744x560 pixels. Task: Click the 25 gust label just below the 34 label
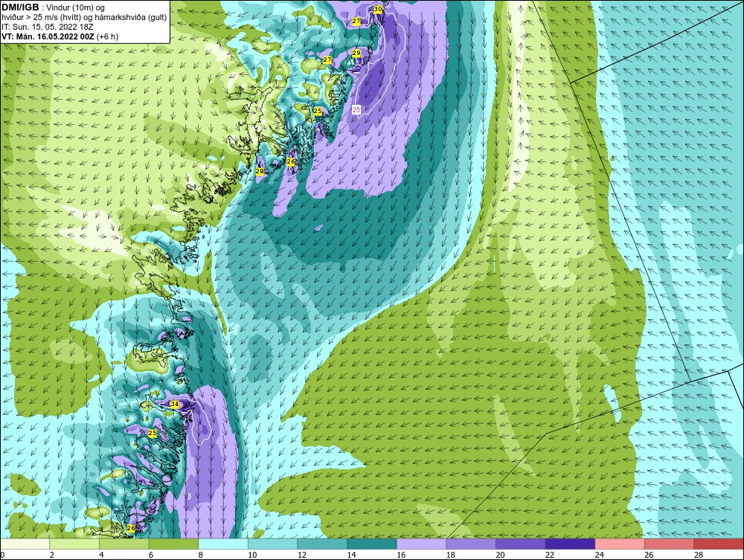coord(153,433)
